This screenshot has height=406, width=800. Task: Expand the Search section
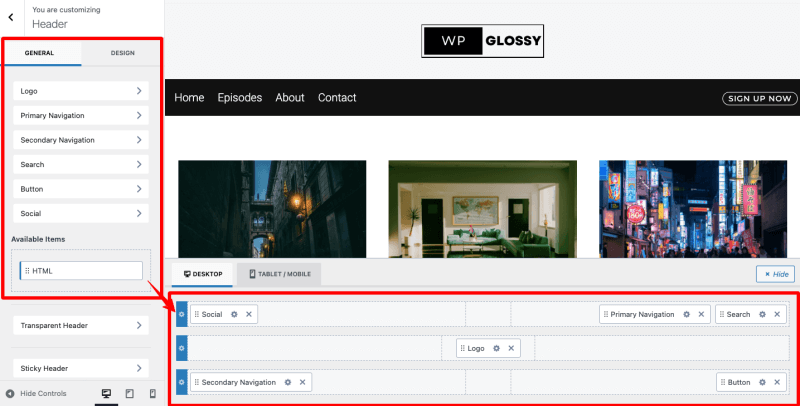point(81,164)
